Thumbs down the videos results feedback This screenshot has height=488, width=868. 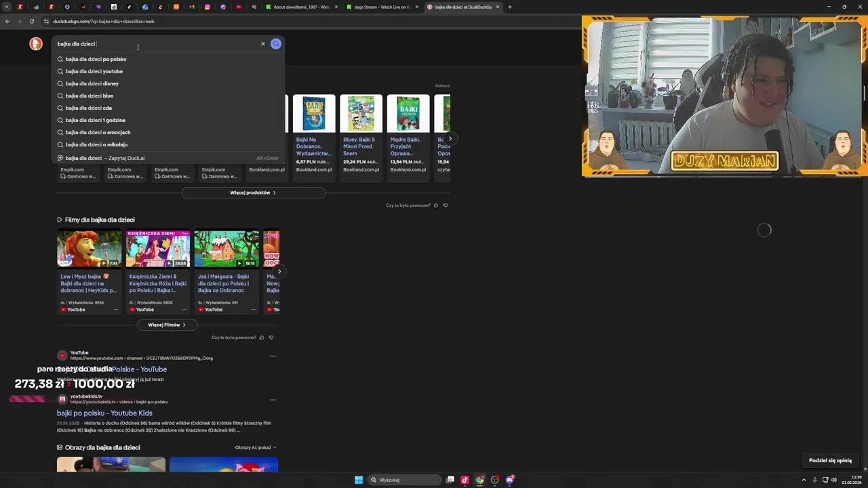[271, 338]
